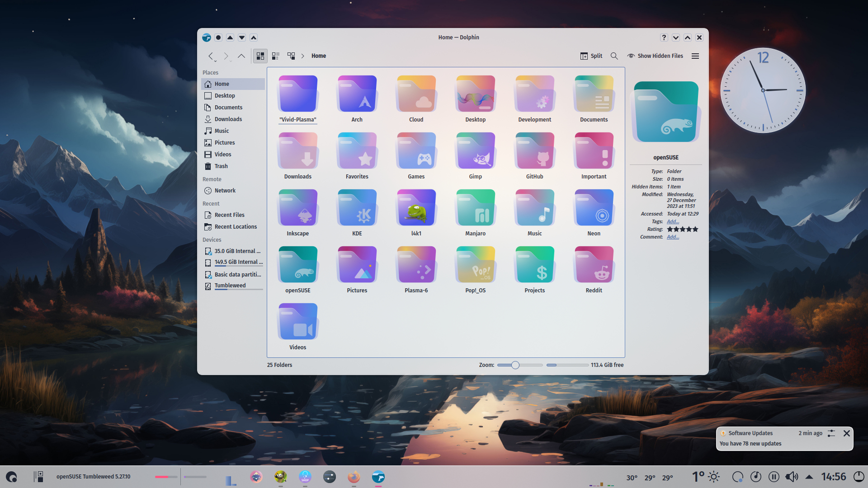The height and width of the screenshot is (488, 868).
Task: Open 35.0 GiB Internal device
Action: pos(233,251)
